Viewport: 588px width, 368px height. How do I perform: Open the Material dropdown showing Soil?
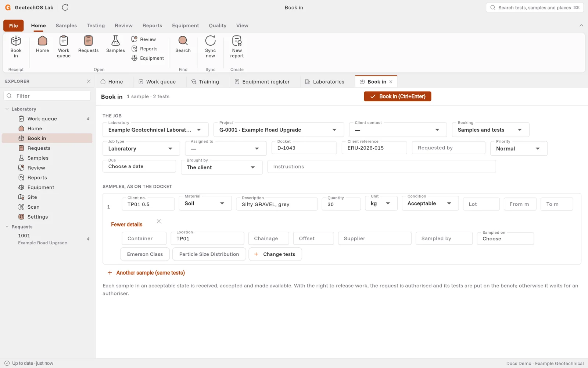pos(205,204)
